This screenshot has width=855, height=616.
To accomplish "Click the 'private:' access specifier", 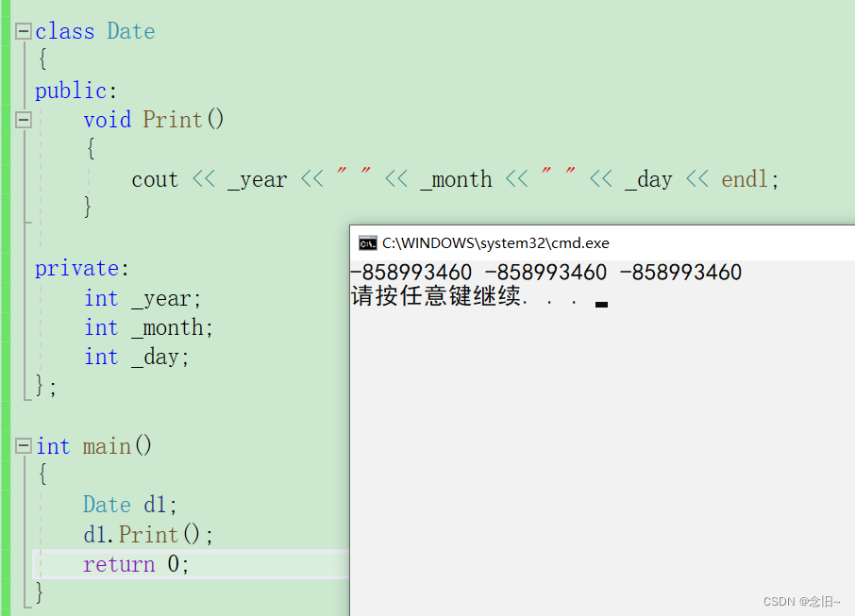I will [82, 268].
